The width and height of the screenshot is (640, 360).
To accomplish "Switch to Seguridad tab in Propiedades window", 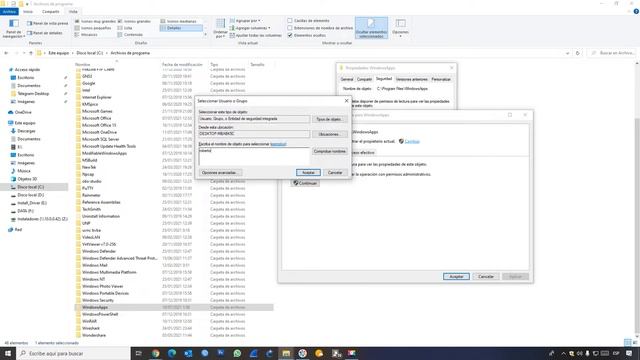I will point(384,79).
